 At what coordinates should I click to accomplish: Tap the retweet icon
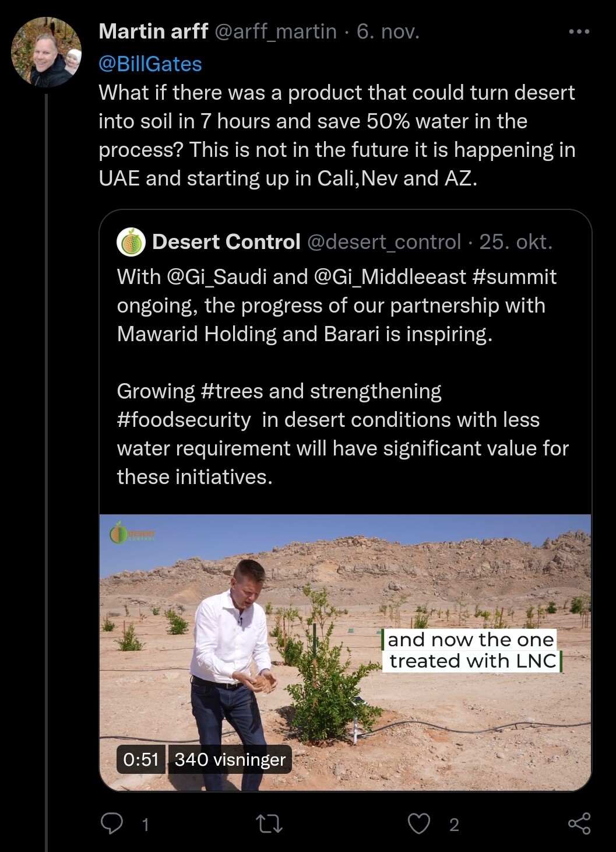[270, 824]
